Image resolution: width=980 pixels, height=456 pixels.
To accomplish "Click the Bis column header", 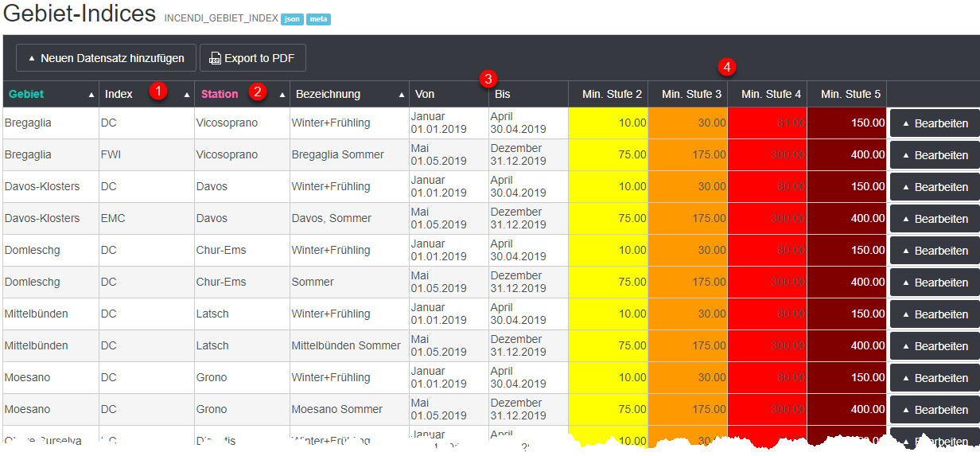I will point(529,94).
